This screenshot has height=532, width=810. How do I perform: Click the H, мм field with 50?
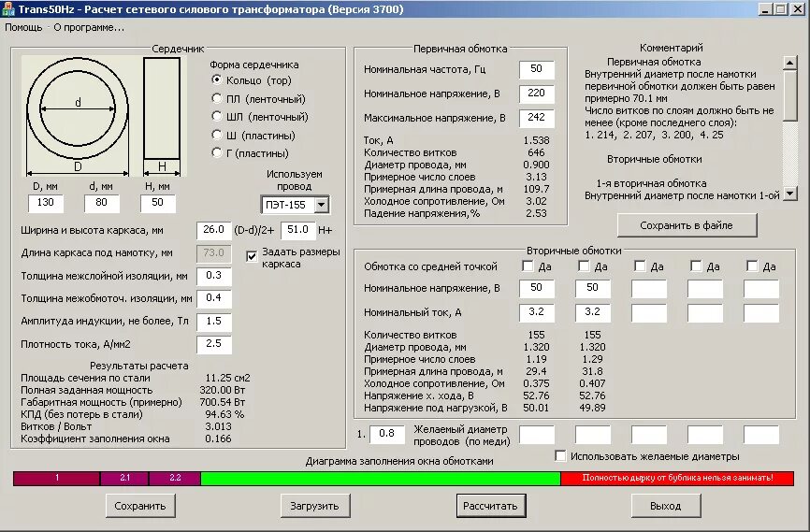(157, 203)
